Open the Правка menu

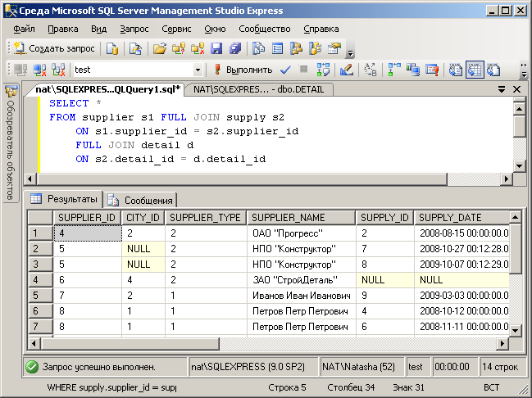63,29
